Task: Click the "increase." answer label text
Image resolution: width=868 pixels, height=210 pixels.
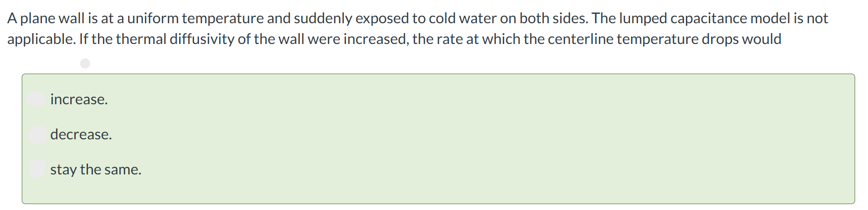Action: [x=79, y=99]
